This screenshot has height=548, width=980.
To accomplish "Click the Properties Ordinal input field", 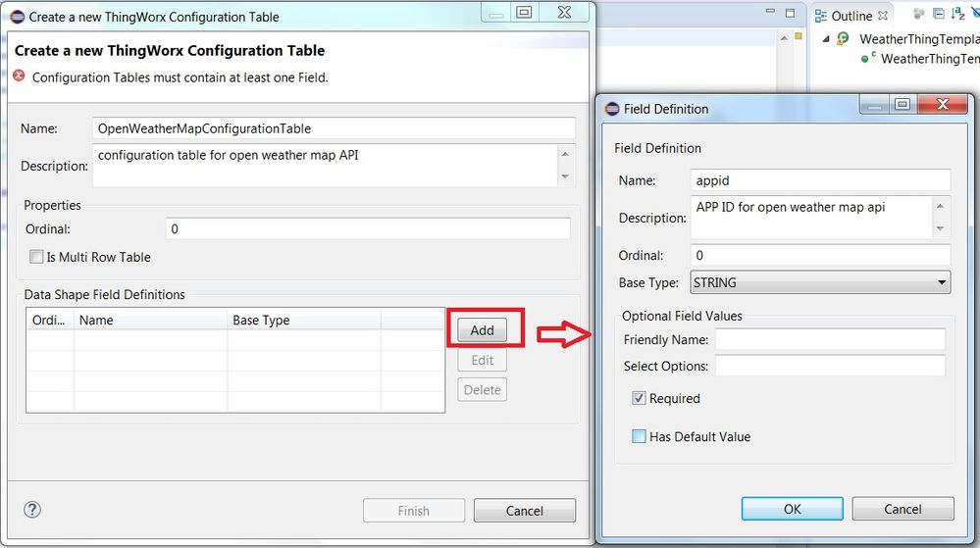I will click(x=368, y=228).
